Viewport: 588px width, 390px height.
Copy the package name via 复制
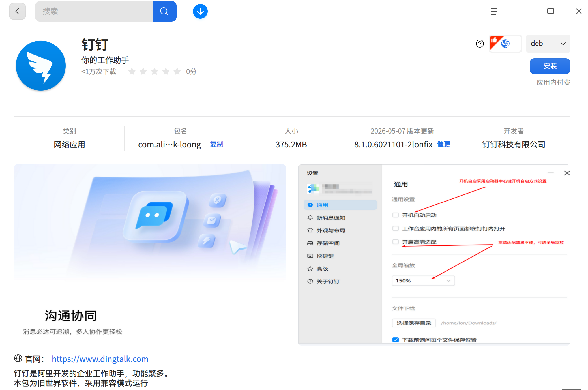point(217,144)
